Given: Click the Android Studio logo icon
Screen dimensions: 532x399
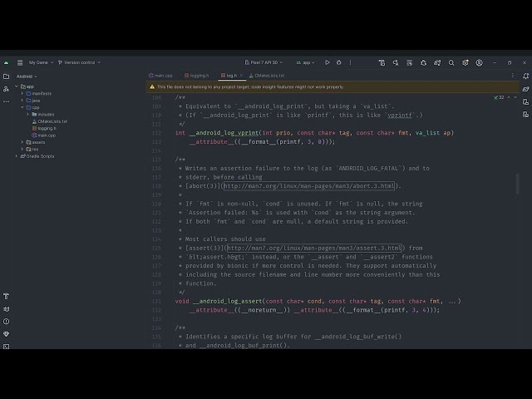Looking at the screenshot, I should pyautogui.click(x=6, y=62).
